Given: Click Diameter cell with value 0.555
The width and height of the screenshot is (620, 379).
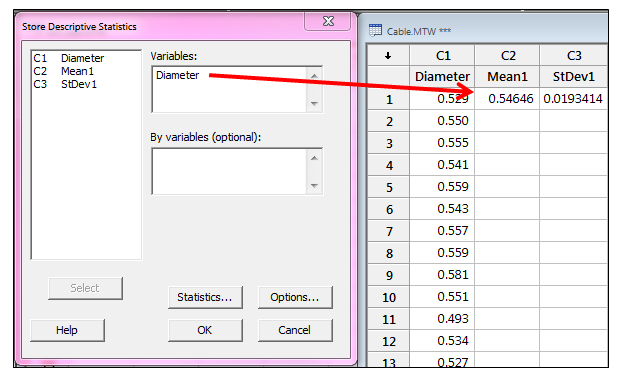Looking at the screenshot, I should pos(442,143).
